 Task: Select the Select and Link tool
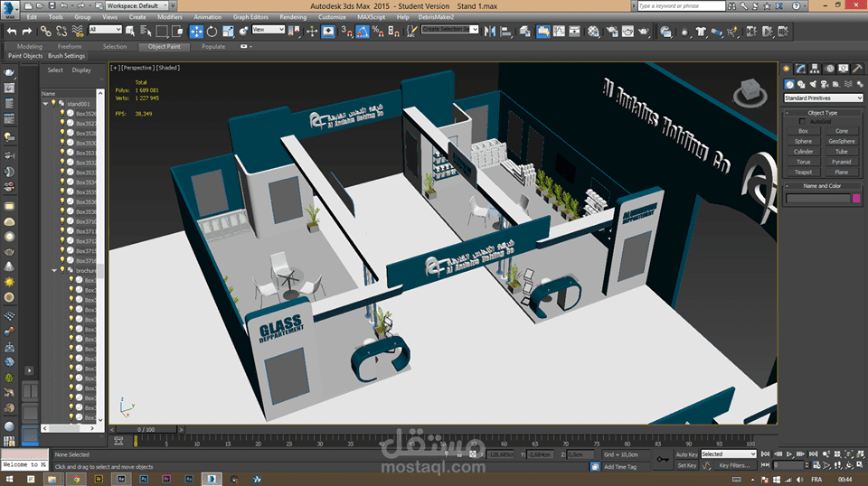click(46, 32)
